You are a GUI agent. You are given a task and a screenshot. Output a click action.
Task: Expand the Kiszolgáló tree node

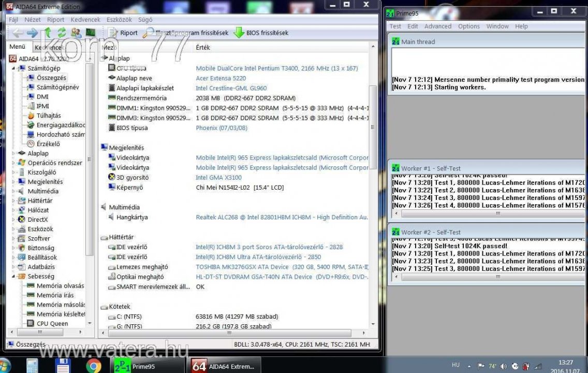tap(13, 172)
